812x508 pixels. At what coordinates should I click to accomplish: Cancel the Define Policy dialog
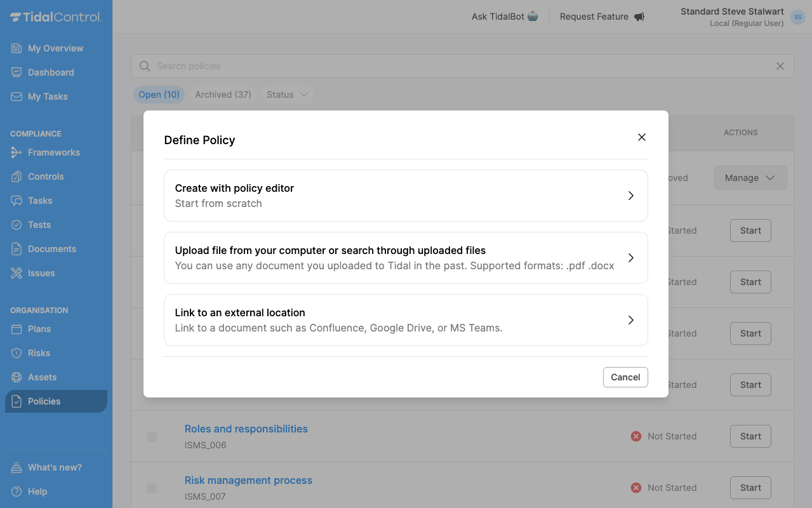coord(625,377)
